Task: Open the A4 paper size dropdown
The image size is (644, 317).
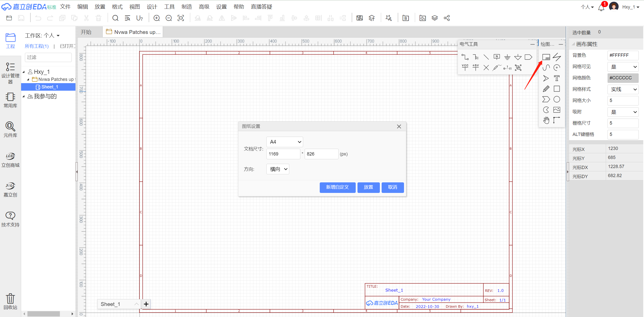Action: [x=285, y=142]
